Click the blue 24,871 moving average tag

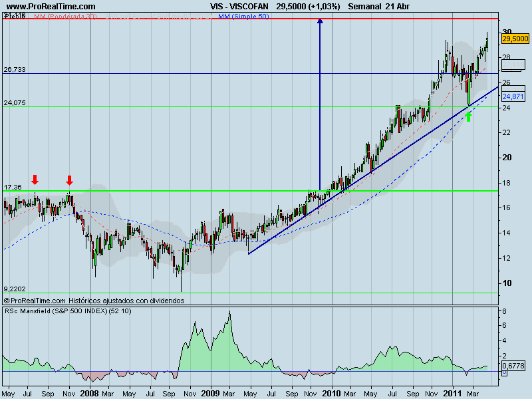(x=513, y=96)
